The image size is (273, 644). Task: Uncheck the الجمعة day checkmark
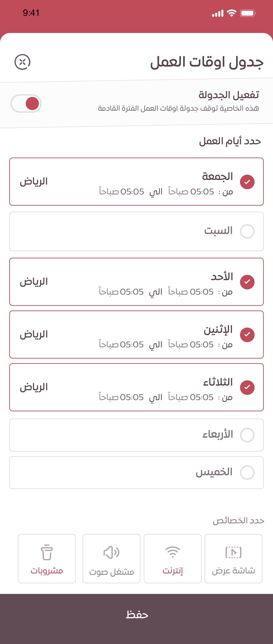point(247,182)
